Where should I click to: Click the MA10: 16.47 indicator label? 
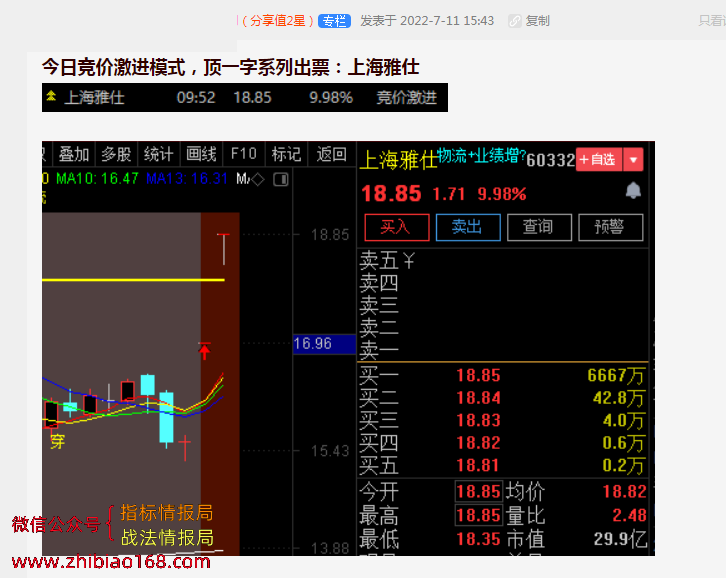point(97,179)
